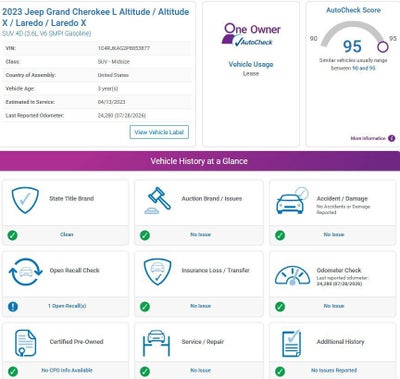Click green checkmark under Insurance Loss / Transfer

click(x=145, y=306)
